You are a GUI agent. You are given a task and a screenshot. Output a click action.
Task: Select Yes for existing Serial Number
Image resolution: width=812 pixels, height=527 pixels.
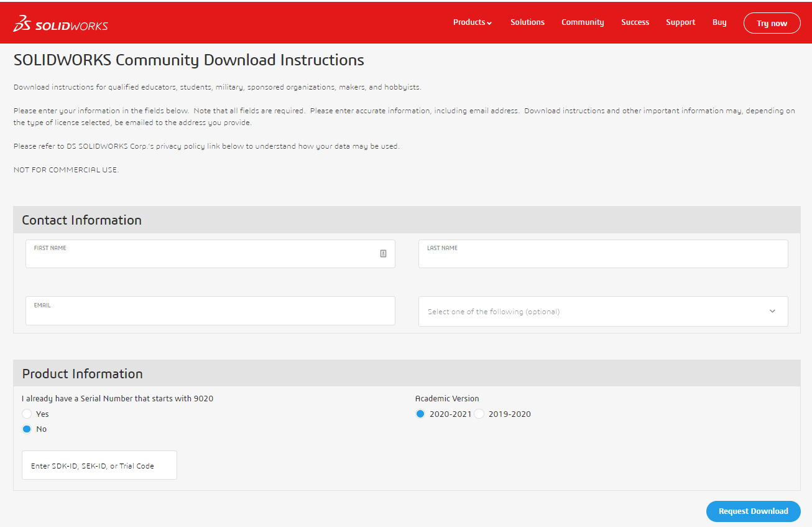coord(27,414)
